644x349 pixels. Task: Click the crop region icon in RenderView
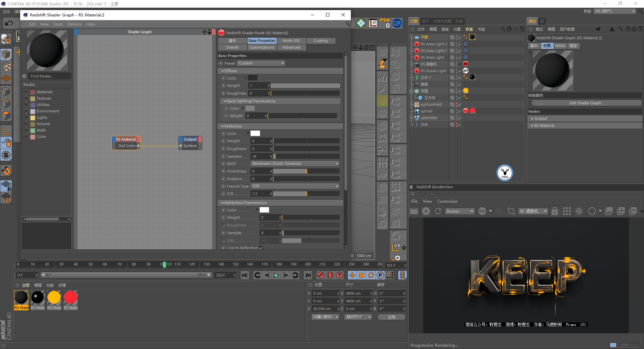[511, 211]
